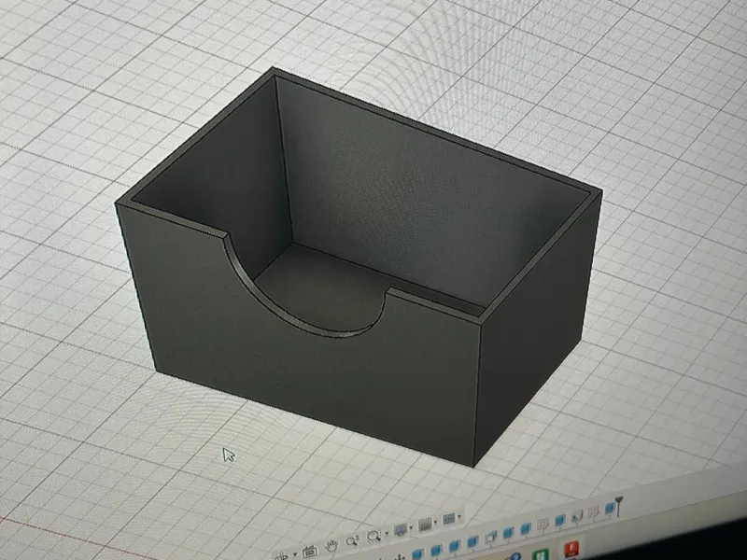Image resolution: width=747 pixels, height=560 pixels.
Task: Activate the Zoom magnifier tool
Action: click(353, 541)
